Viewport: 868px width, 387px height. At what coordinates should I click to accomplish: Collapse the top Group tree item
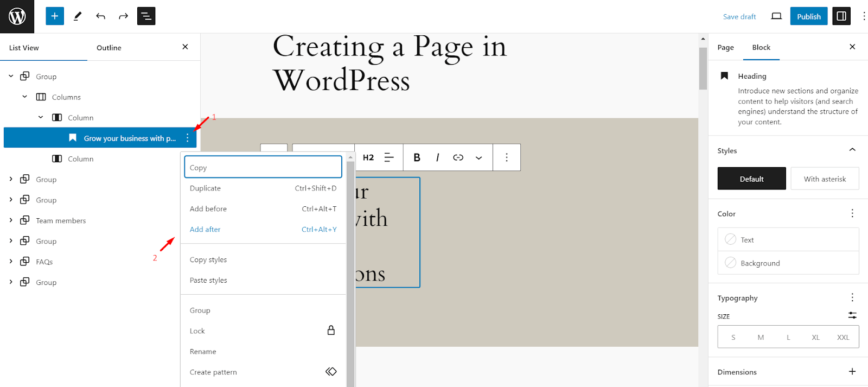[x=11, y=76]
